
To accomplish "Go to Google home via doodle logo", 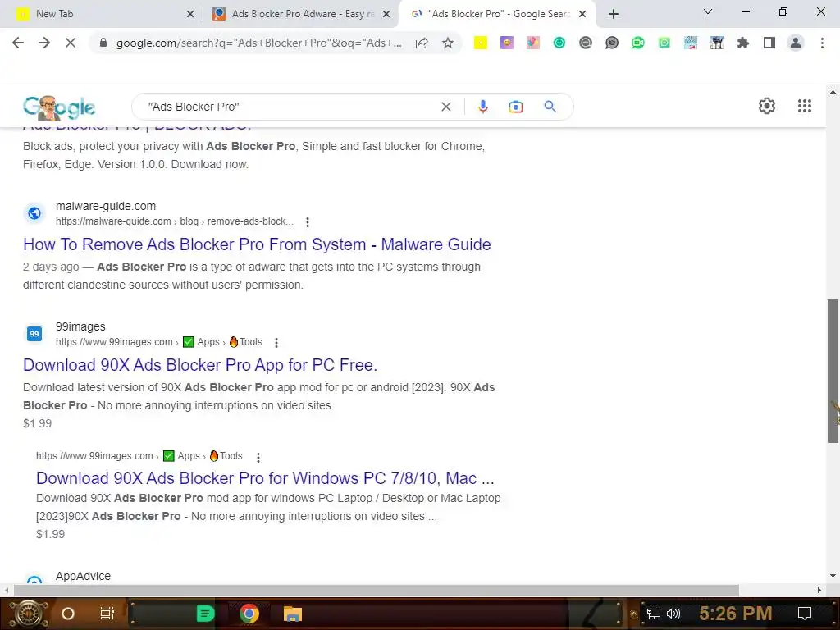I will click(59, 107).
